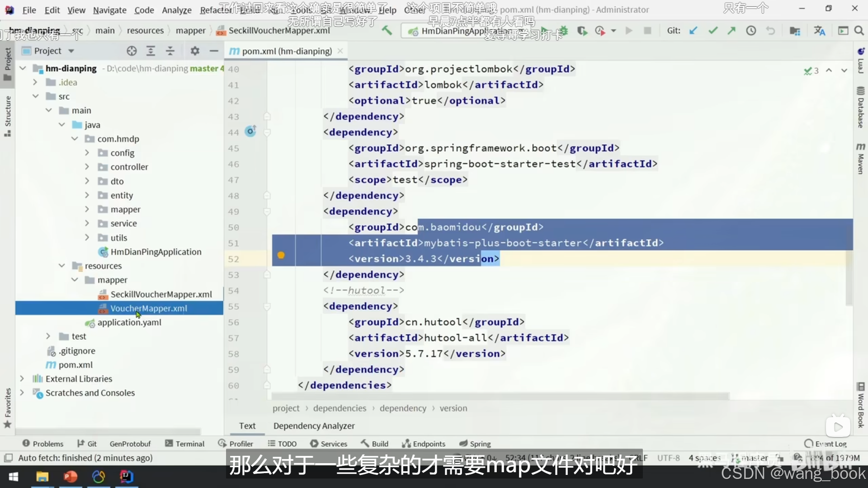Click the Git push arrow icon
The width and height of the screenshot is (868, 488).
click(x=731, y=31)
